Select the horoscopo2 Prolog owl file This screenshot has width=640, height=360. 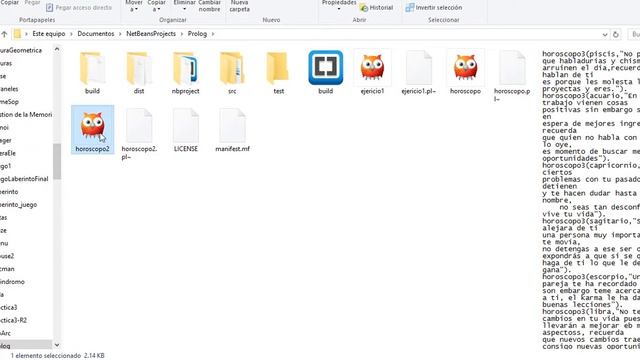(x=93, y=130)
